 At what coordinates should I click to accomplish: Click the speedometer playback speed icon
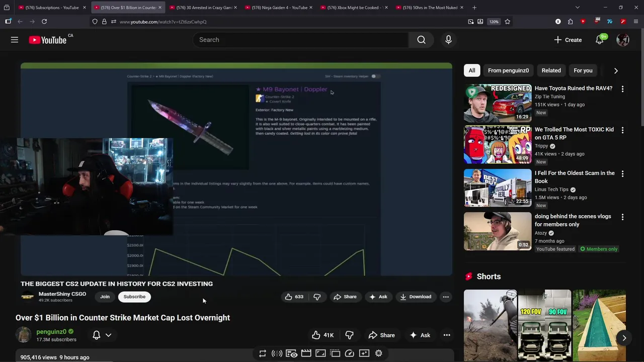tap(350, 353)
